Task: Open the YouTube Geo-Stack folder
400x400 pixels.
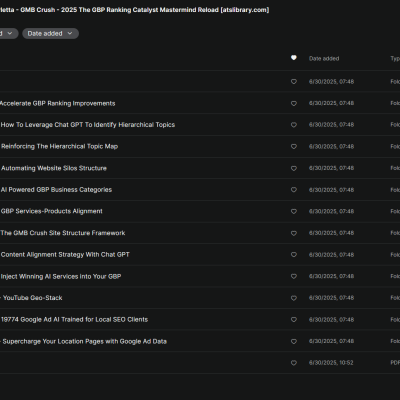Action: click(x=32, y=298)
